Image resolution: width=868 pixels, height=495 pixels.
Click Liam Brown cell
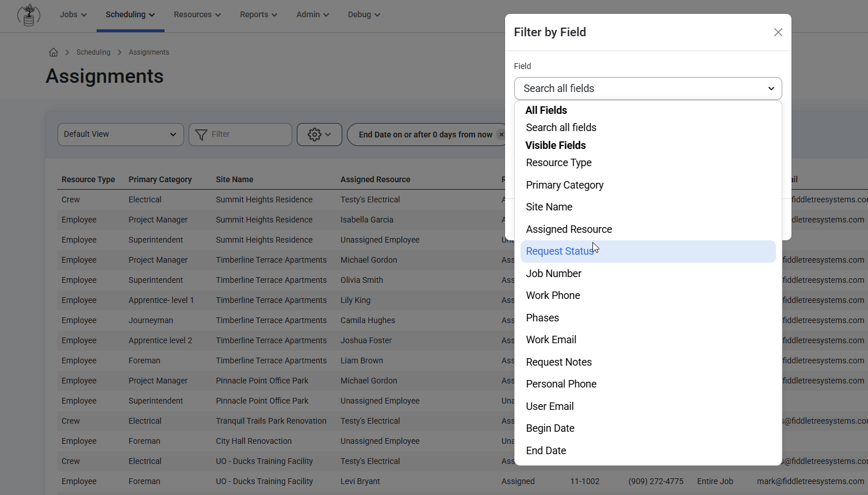(x=362, y=360)
